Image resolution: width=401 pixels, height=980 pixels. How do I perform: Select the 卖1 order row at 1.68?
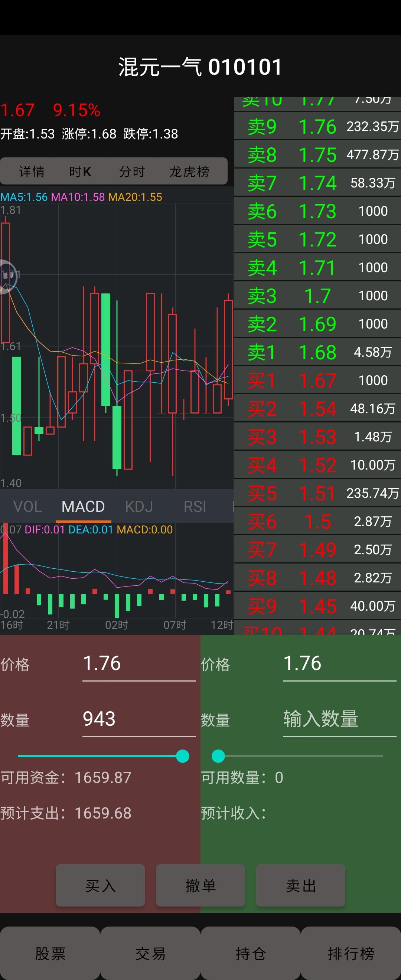click(x=317, y=352)
